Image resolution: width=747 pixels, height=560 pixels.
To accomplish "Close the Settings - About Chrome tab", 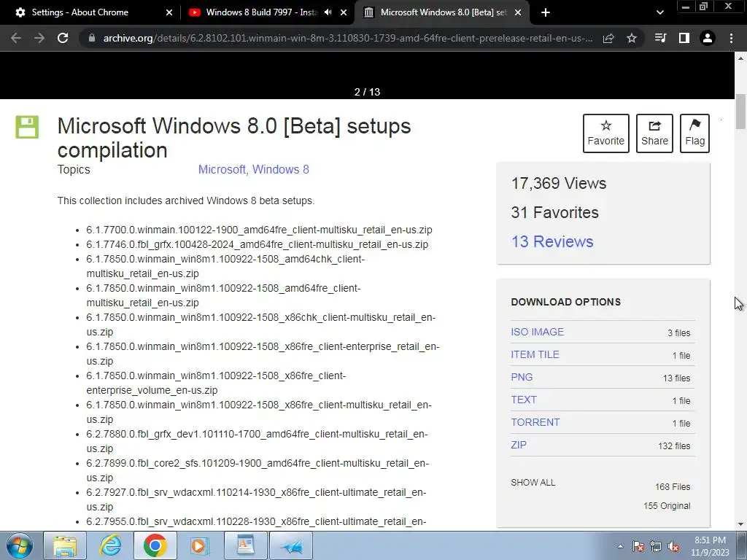I will click(x=169, y=12).
